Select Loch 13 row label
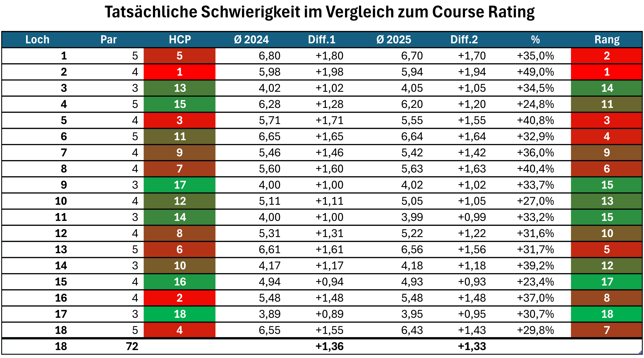The height and width of the screenshot is (358, 644). point(61,249)
